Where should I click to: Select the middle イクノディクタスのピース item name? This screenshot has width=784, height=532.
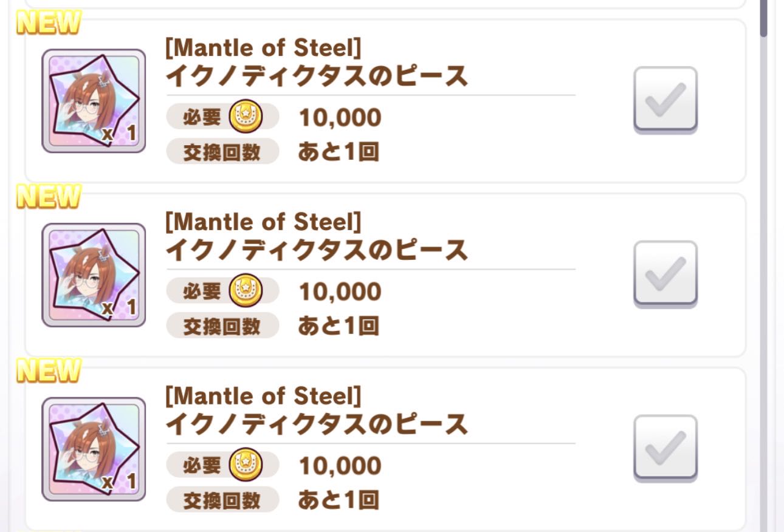pos(317,250)
